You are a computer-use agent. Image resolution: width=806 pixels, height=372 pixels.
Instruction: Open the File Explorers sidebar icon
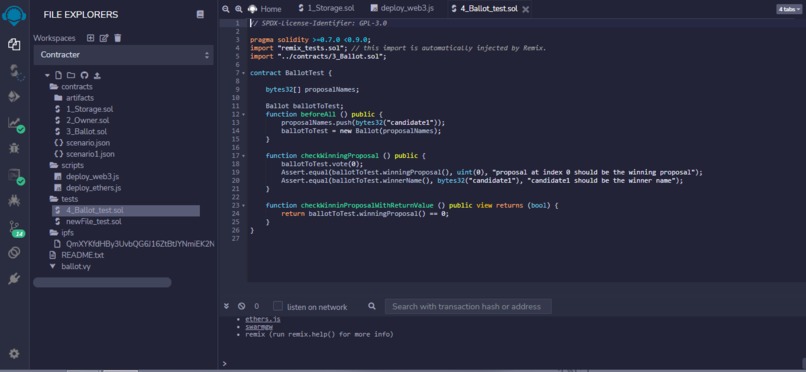coord(14,45)
